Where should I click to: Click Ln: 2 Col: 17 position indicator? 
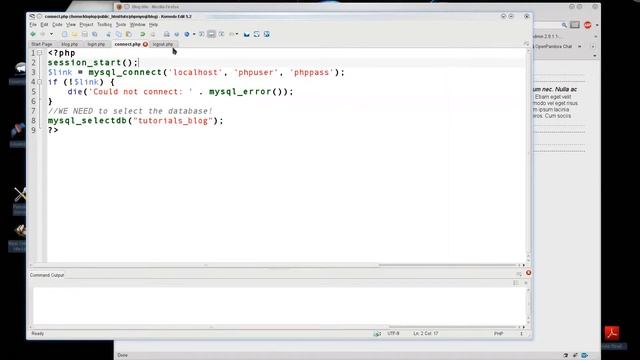426,333
